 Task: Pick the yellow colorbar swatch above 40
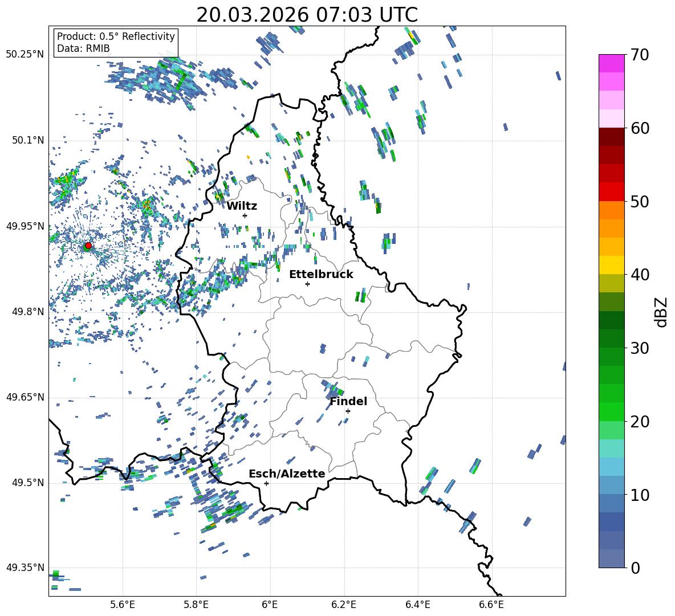pos(612,265)
